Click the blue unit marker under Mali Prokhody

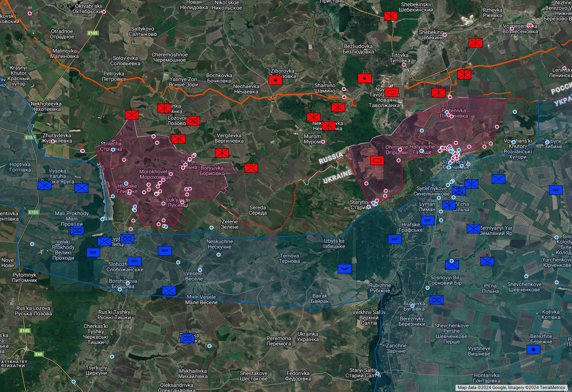(x=77, y=230)
